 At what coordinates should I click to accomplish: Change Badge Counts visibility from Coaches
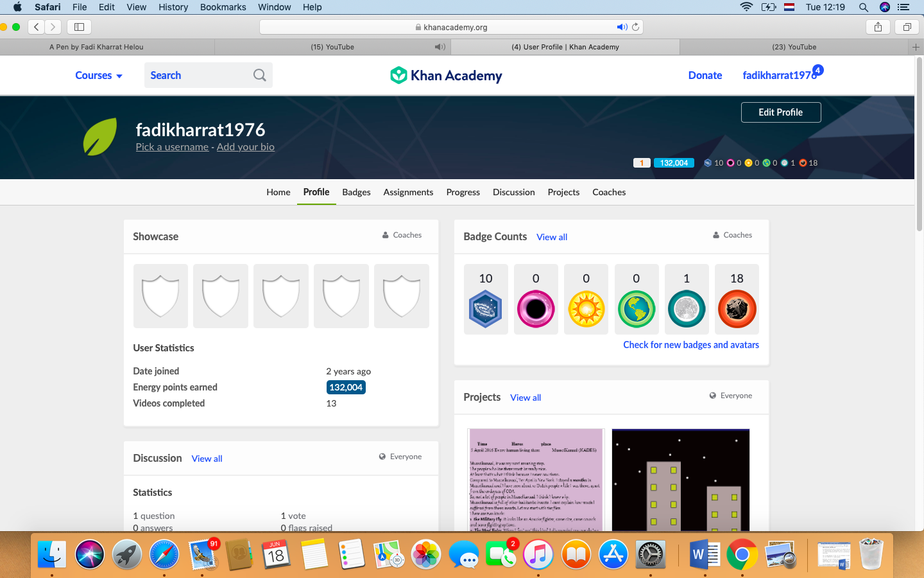[x=732, y=235]
